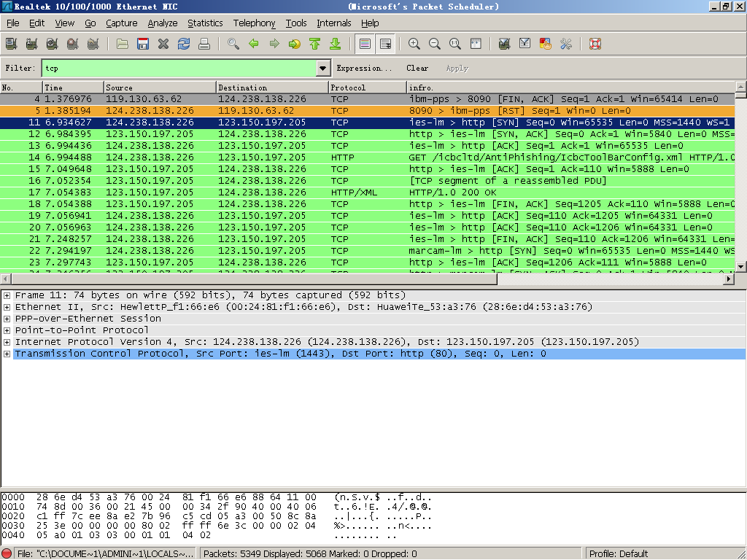Jump to last packet icon
This screenshot has height=560, width=747.
click(336, 44)
